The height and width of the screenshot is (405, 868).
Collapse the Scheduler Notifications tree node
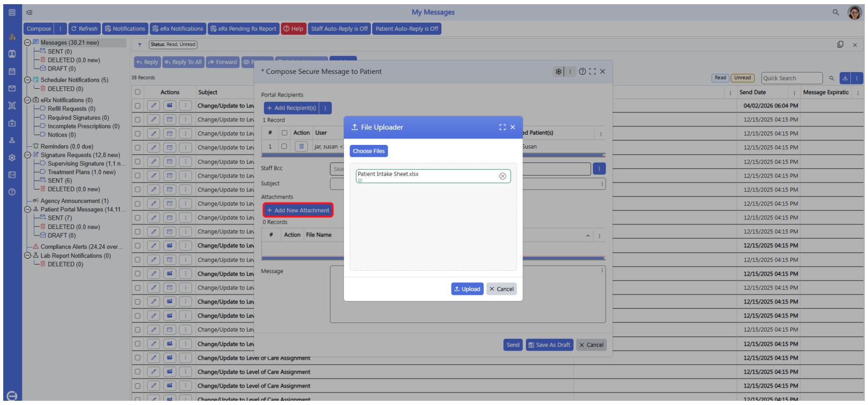click(x=27, y=80)
